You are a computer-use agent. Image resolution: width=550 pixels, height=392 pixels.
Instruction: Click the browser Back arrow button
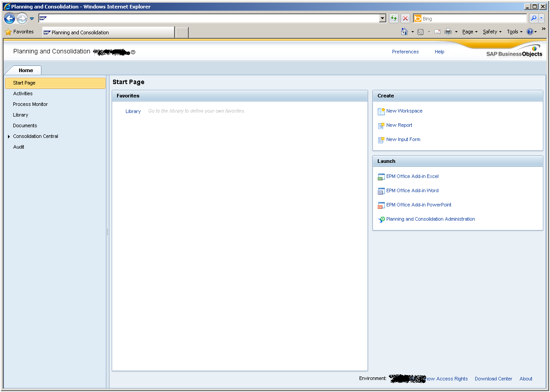[x=10, y=19]
